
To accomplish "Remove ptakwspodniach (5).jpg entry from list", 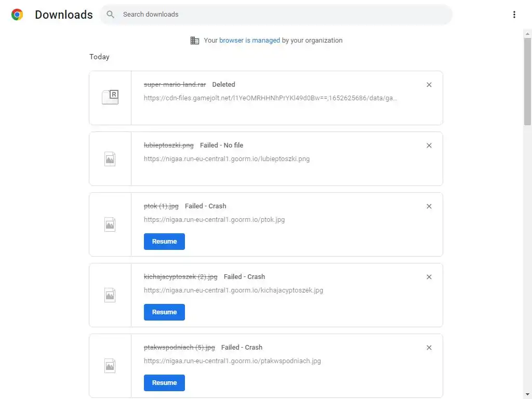I will (429, 348).
